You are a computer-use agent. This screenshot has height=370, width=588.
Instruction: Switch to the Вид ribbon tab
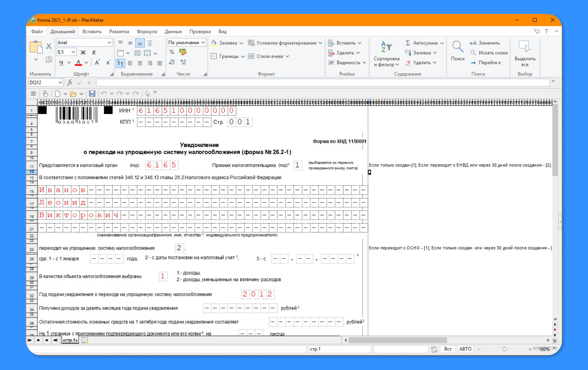point(223,31)
